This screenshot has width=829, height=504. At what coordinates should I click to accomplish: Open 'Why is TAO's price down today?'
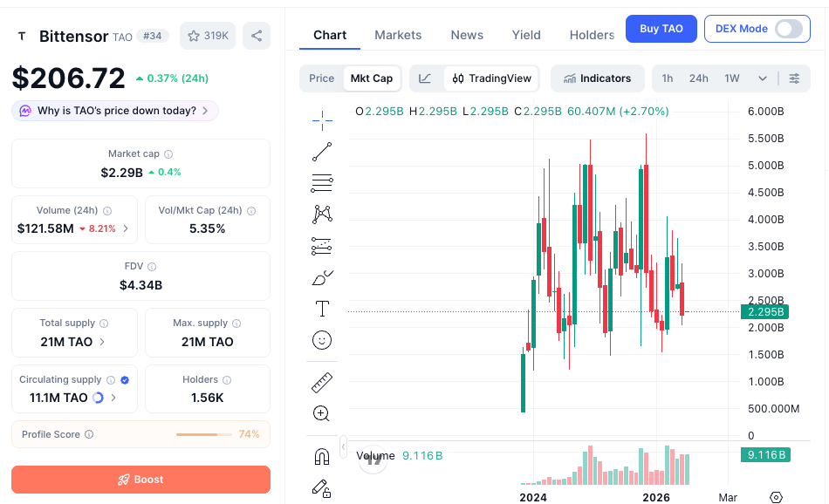click(x=115, y=111)
